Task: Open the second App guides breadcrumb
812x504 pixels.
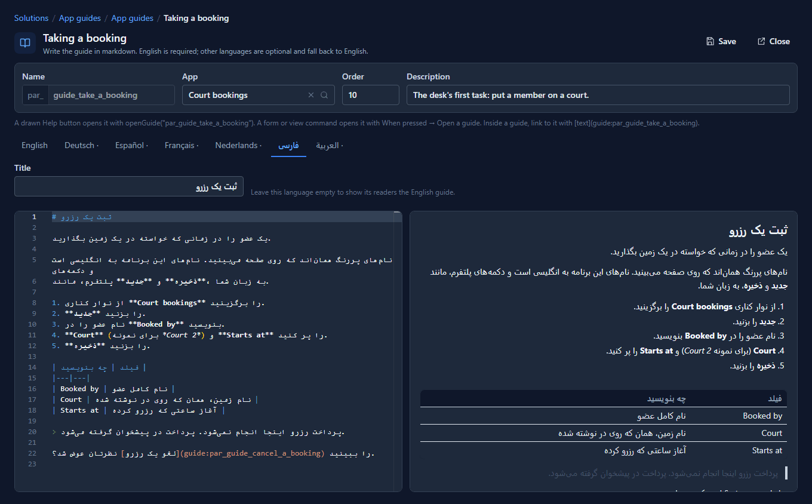Action: coord(133,18)
